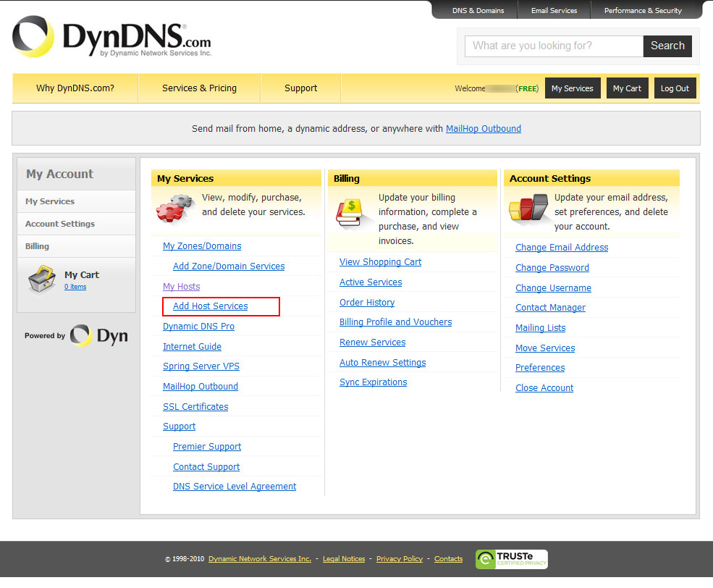Screen dimensions: 713x588
Task: Click the Add Host Services link
Action: pyautogui.click(x=210, y=306)
